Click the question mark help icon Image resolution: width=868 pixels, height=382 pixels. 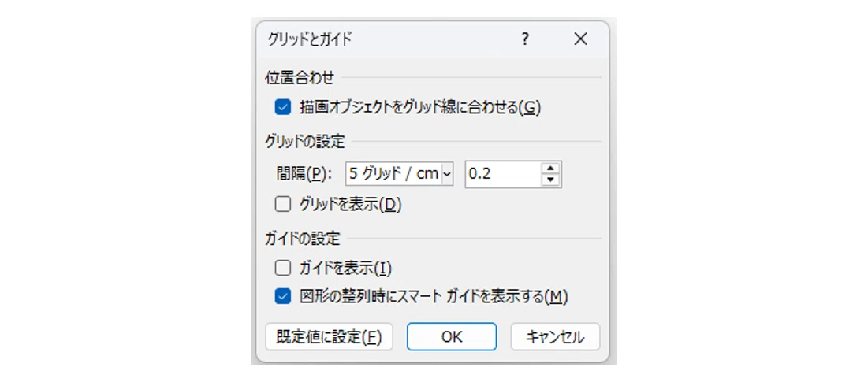pos(525,39)
